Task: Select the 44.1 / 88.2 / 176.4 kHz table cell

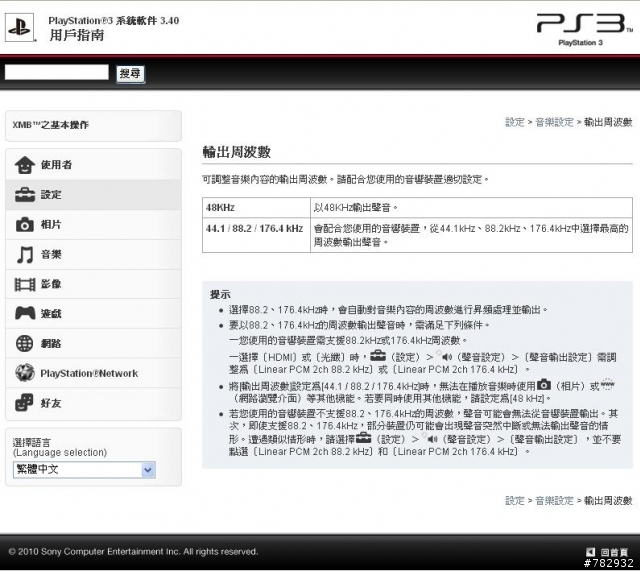Action: click(256, 235)
